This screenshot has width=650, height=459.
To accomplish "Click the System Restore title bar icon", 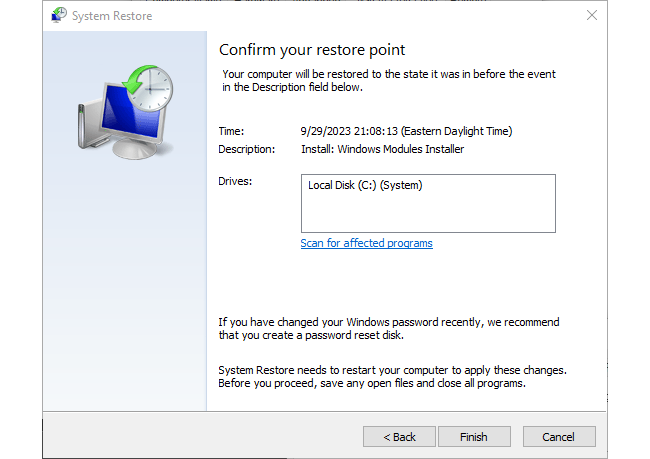I will pos(59,16).
